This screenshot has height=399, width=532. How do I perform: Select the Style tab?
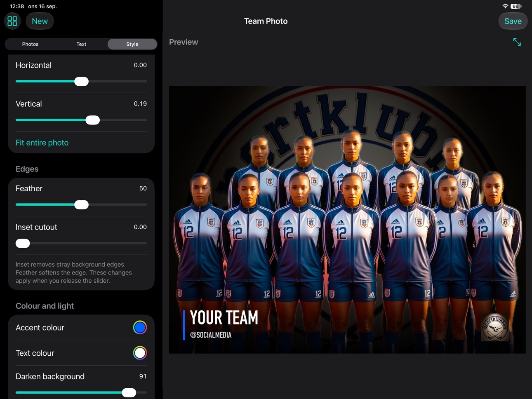(132, 44)
